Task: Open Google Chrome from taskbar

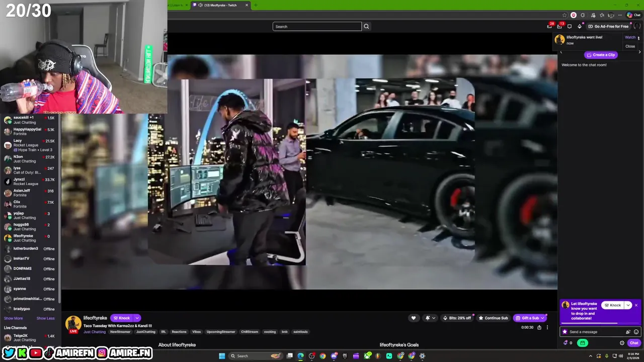Action: (x=323, y=356)
